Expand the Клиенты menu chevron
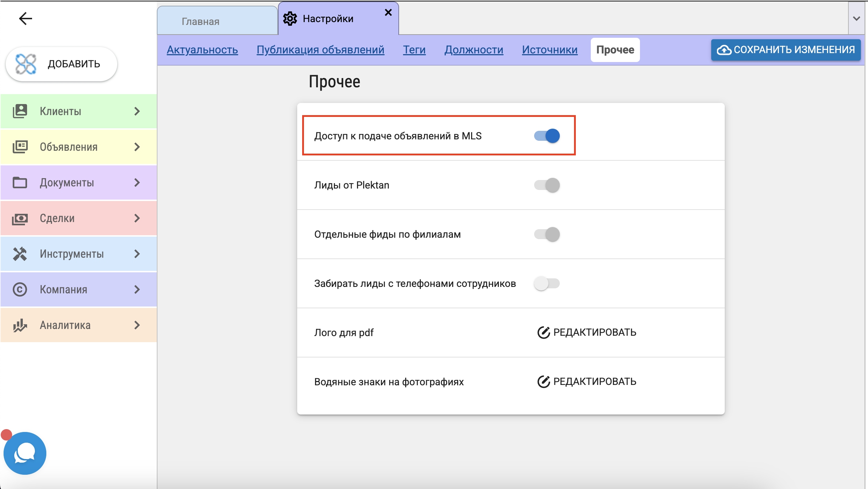The image size is (868, 489). pyautogui.click(x=137, y=111)
